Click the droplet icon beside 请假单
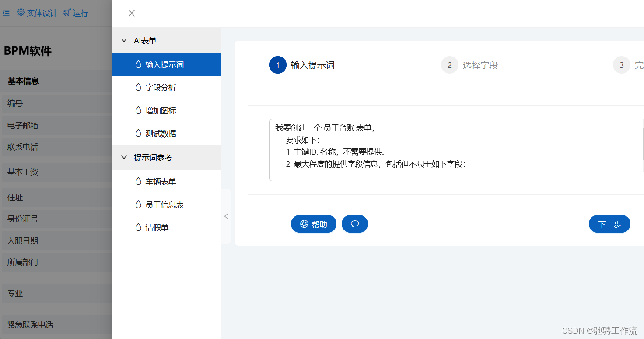The width and height of the screenshot is (644, 339). click(x=138, y=227)
